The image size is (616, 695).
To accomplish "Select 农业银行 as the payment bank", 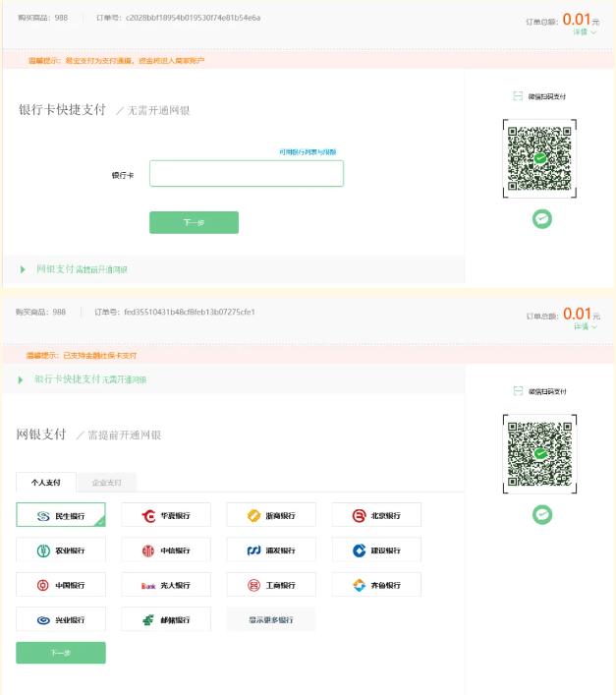I will pos(61,550).
